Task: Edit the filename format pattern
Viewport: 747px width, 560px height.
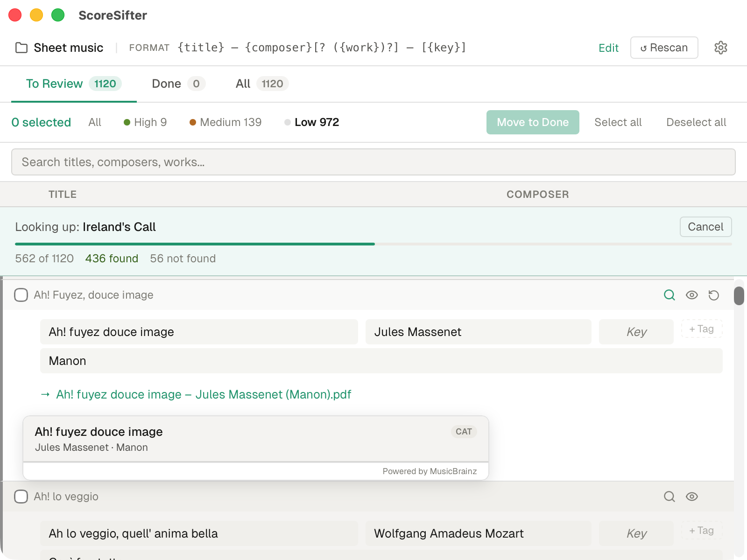Action: [608, 47]
